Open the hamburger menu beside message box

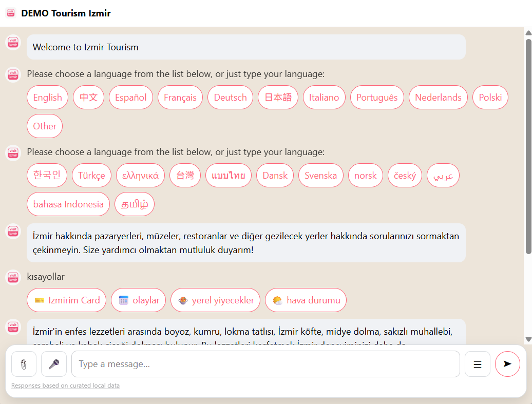[477, 364]
